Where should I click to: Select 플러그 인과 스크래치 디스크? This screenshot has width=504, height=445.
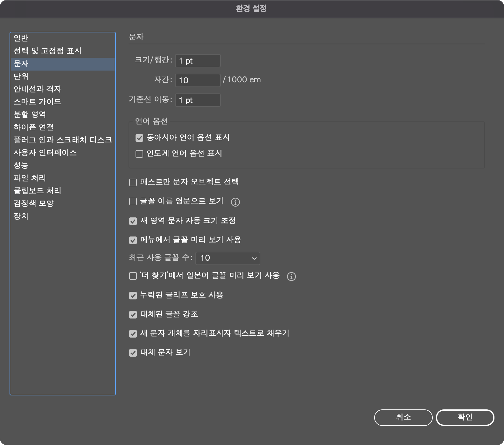click(63, 140)
